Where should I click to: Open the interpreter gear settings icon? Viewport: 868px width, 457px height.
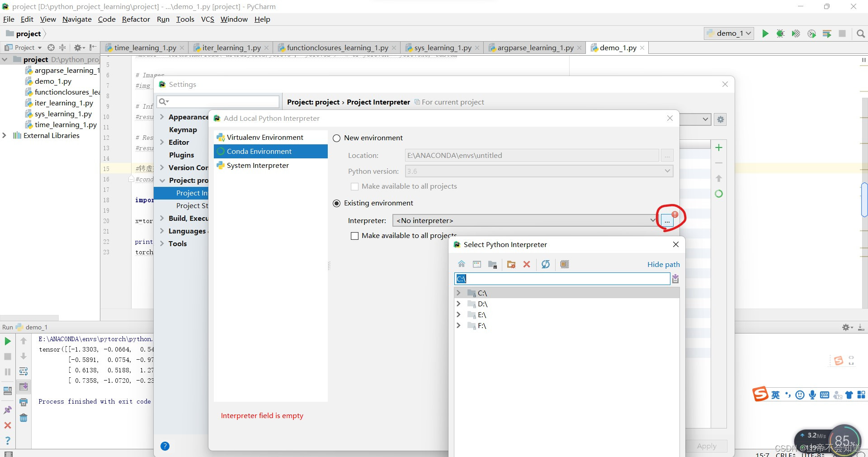(721, 119)
